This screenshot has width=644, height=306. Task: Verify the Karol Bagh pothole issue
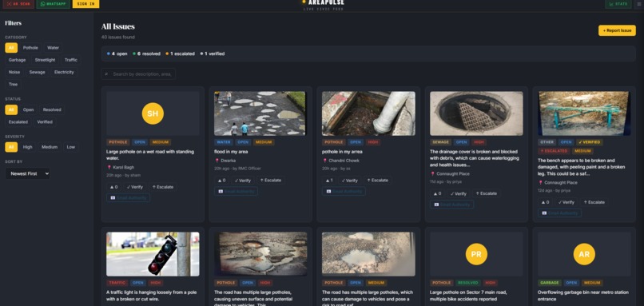point(135,187)
